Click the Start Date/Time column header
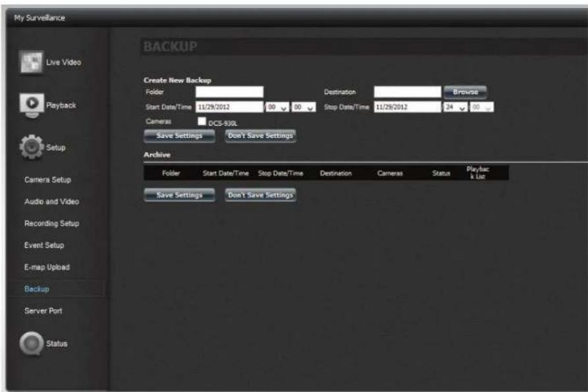588x392 pixels. tap(225, 173)
